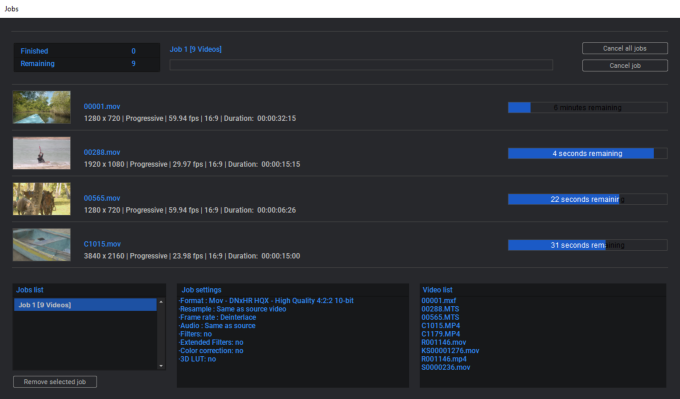Click the Jobs list scroll up arrow
680x399 pixels.
tap(161, 302)
